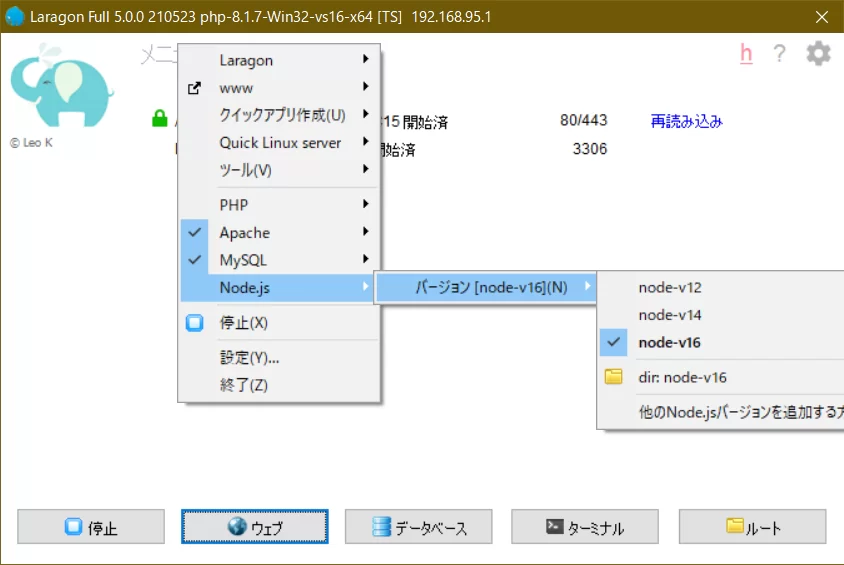Click the checkmark beside node-v16
844x565 pixels.
[x=614, y=342]
